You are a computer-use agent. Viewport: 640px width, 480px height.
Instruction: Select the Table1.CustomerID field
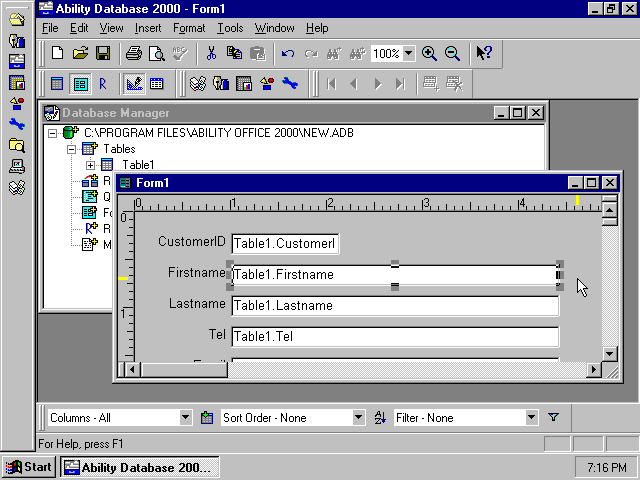pos(285,244)
